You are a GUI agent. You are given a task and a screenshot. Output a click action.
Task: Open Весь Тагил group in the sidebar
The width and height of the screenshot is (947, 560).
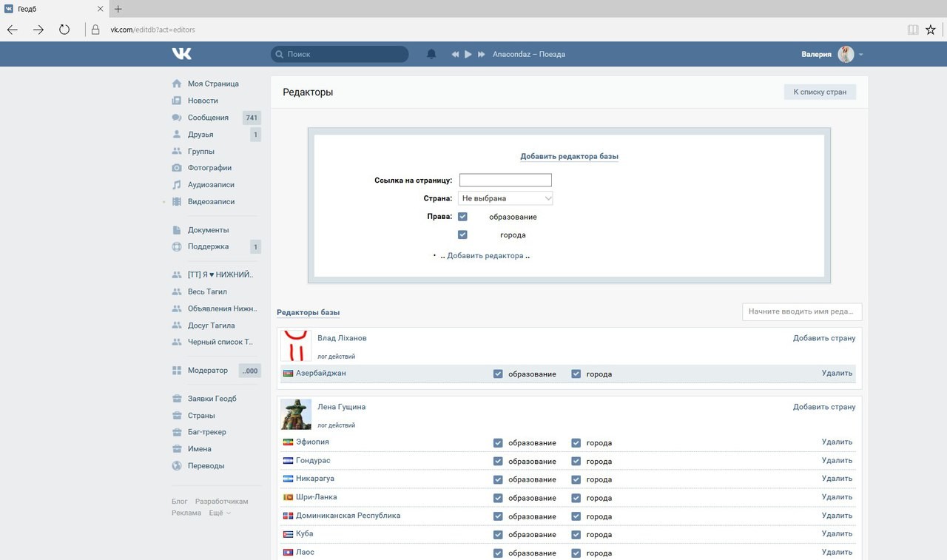coord(207,291)
